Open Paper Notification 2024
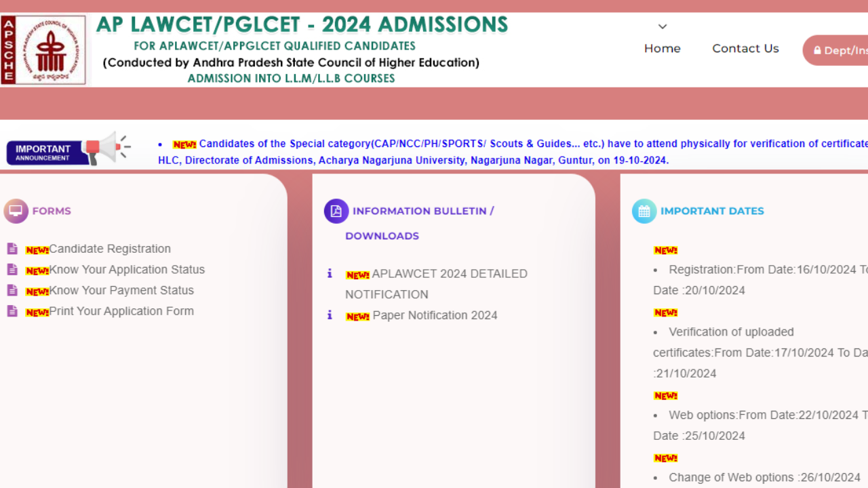Image resolution: width=868 pixels, height=488 pixels. (x=433, y=315)
